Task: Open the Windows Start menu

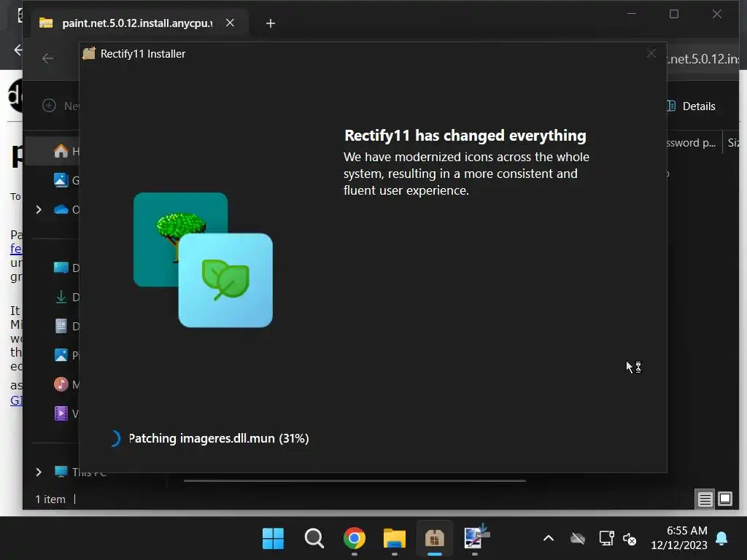Action: (273, 539)
